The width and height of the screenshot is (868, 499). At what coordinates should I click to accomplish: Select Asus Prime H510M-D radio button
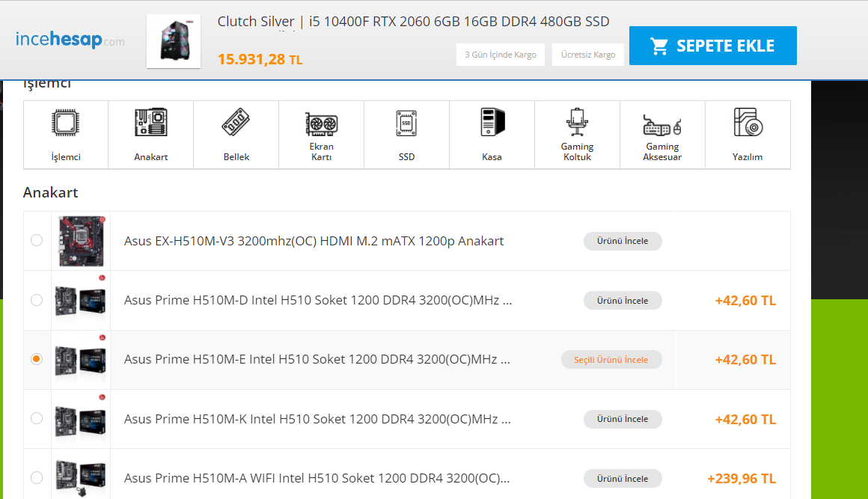tap(37, 300)
